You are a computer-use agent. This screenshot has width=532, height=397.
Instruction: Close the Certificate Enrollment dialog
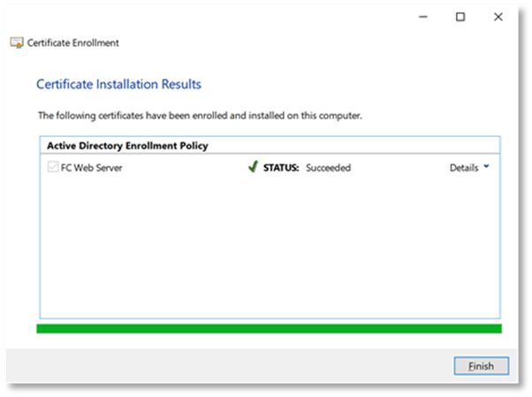499,17
